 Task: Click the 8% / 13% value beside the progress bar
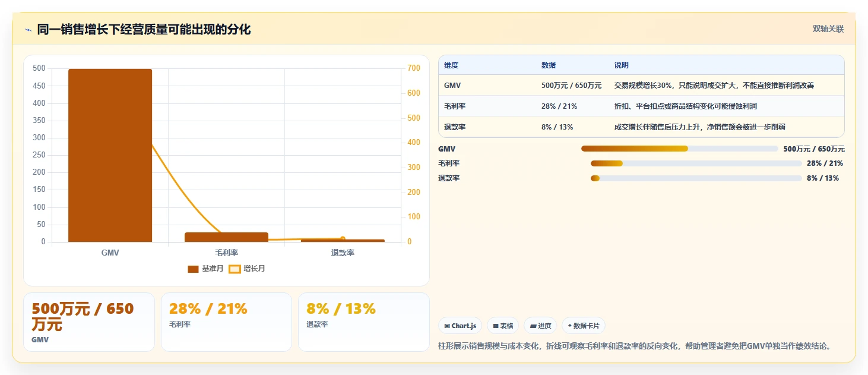pos(823,178)
